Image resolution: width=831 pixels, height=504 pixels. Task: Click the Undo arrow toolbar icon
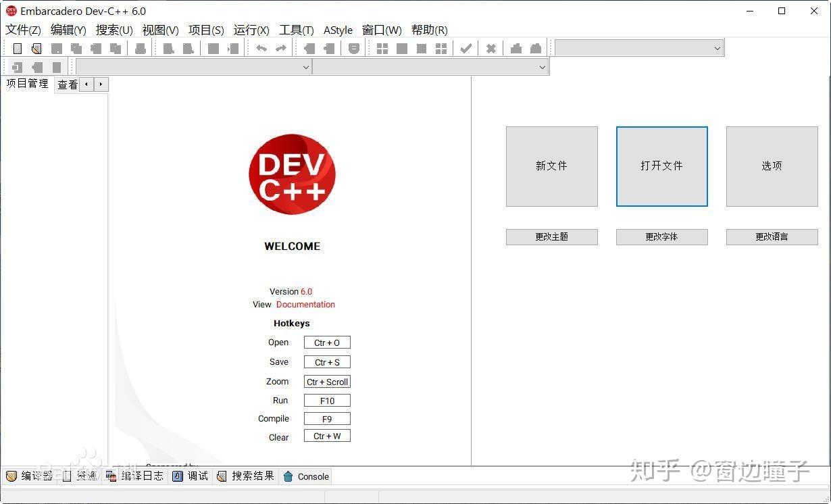(261, 48)
